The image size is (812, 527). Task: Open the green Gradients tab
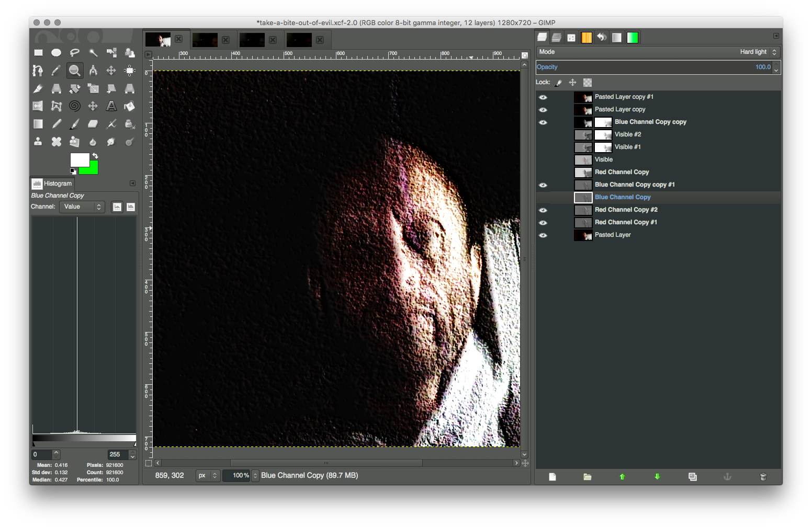click(x=633, y=37)
